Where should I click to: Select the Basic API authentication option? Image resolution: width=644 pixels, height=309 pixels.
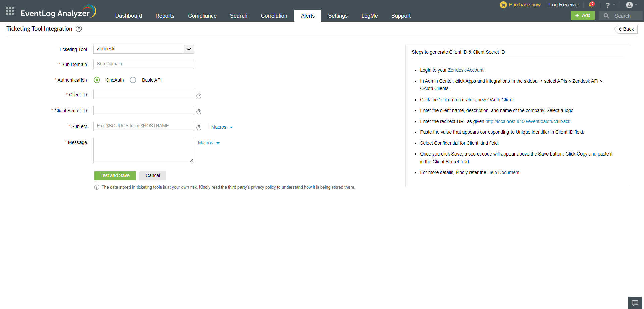click(133, 80)
